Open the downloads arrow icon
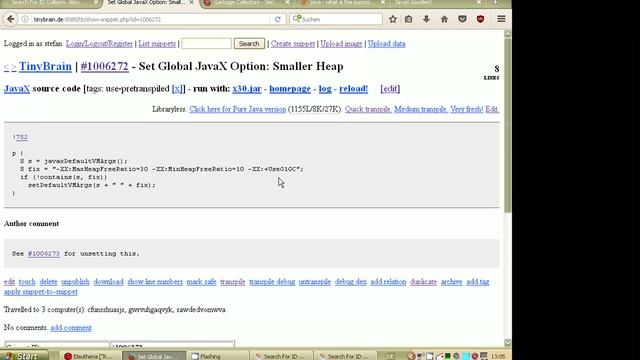640x360 pixels. [426, 19]
